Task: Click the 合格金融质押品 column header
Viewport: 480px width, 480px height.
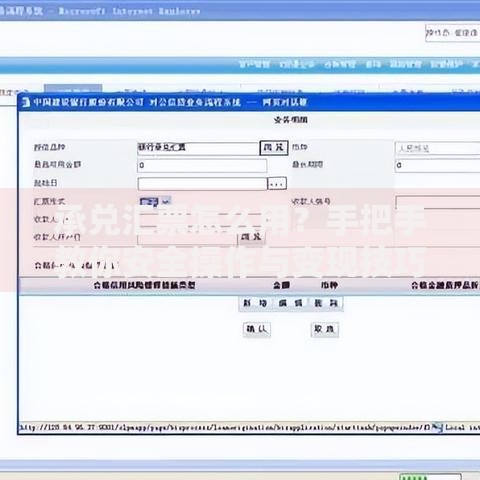Action: (x=445, y=285)
